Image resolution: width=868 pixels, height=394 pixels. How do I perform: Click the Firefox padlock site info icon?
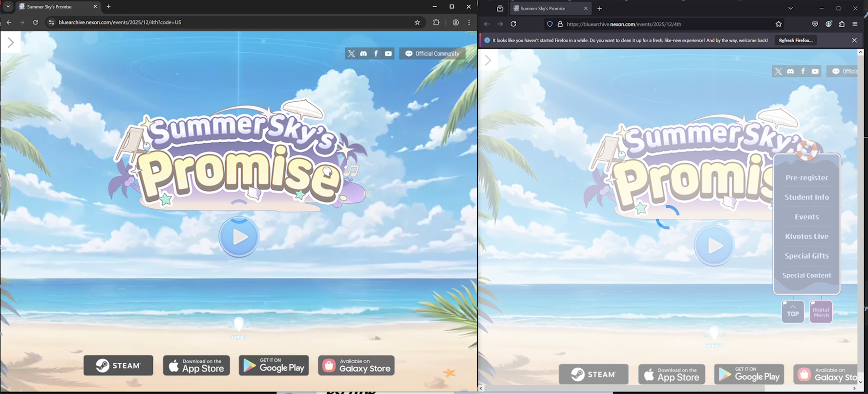(x=560, y=24)
